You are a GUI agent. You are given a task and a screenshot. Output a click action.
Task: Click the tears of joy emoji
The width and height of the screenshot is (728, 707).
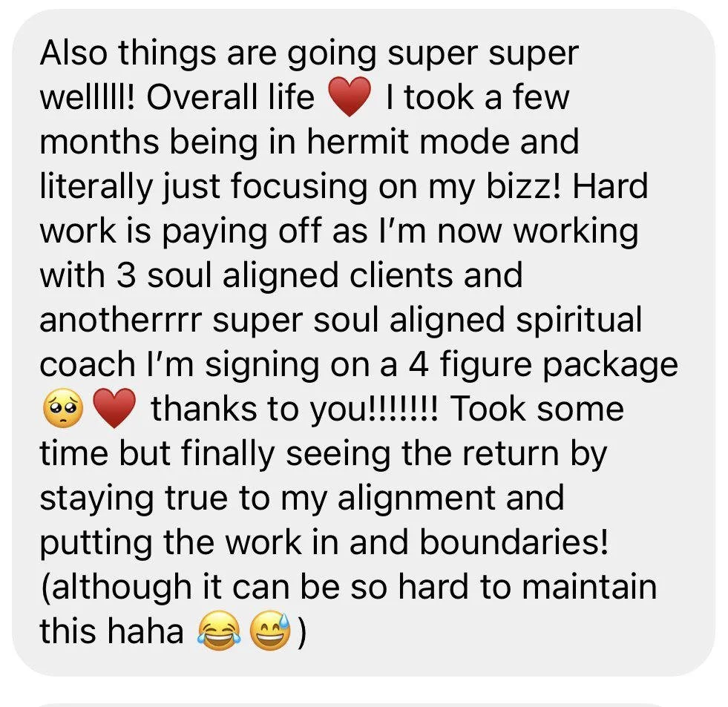(x=219, y=631)
